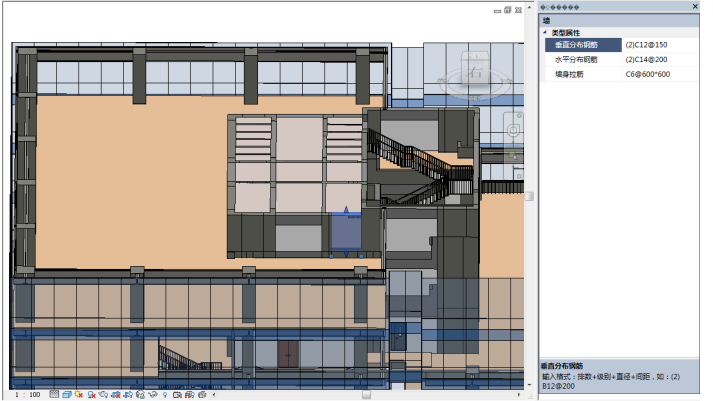The width and height of the screenshot is (713, 401).
Task: Open the Visual Style blue box icon
Action: [67, 394]
